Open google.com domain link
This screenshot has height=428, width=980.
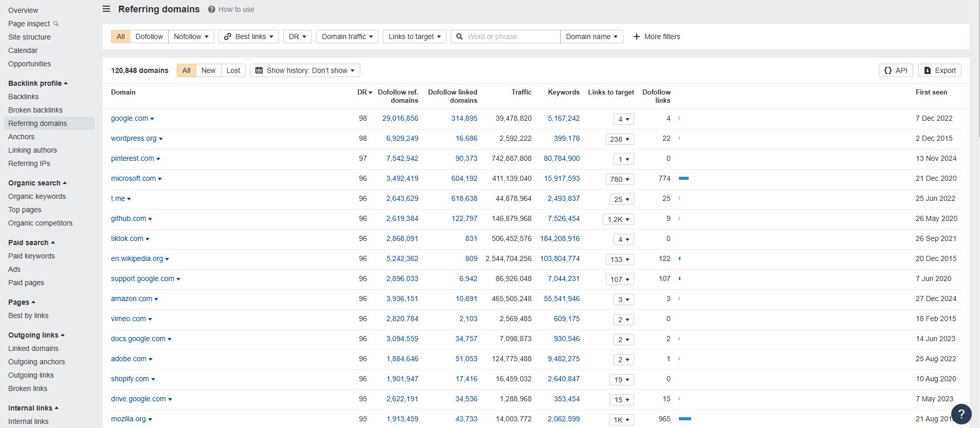[x=130, y=118]
